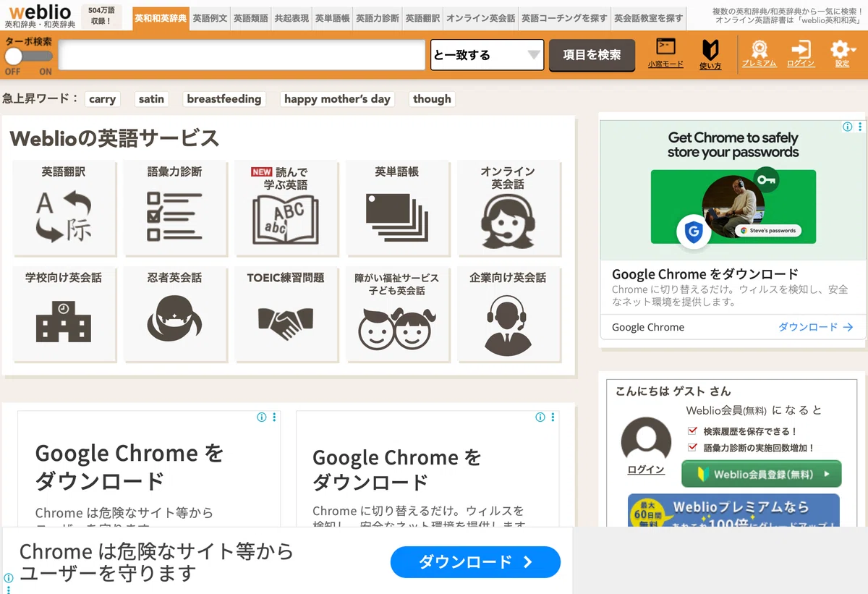The width and height of the screenshot is (868, 594).
Task: Click ad info icon on the left Chrome ad card
Action: 262,417
